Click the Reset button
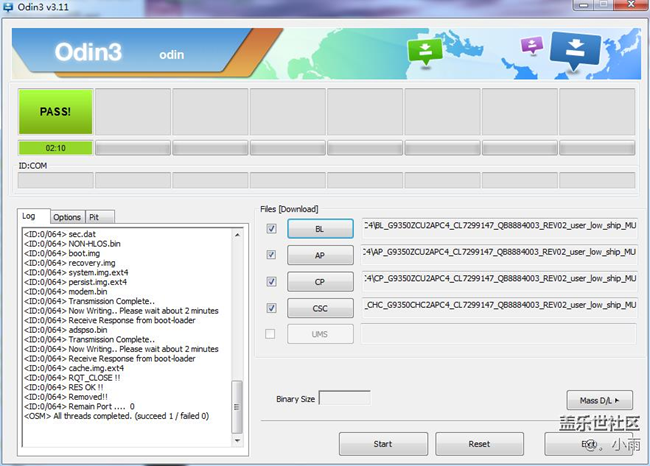This screenshot has width=650, height=466. point(479,443)
